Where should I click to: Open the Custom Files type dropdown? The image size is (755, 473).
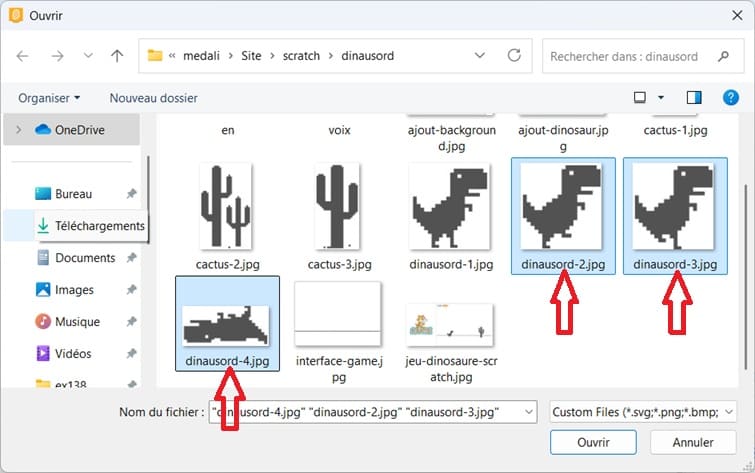point(643,412)
